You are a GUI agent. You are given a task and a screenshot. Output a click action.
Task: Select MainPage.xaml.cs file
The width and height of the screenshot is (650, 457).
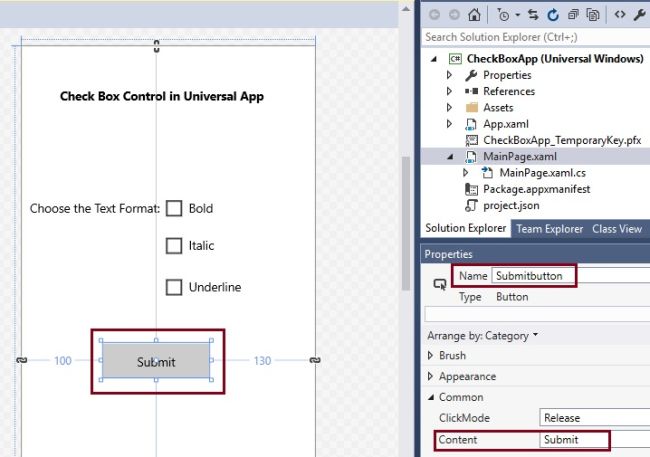coord(543,173)
